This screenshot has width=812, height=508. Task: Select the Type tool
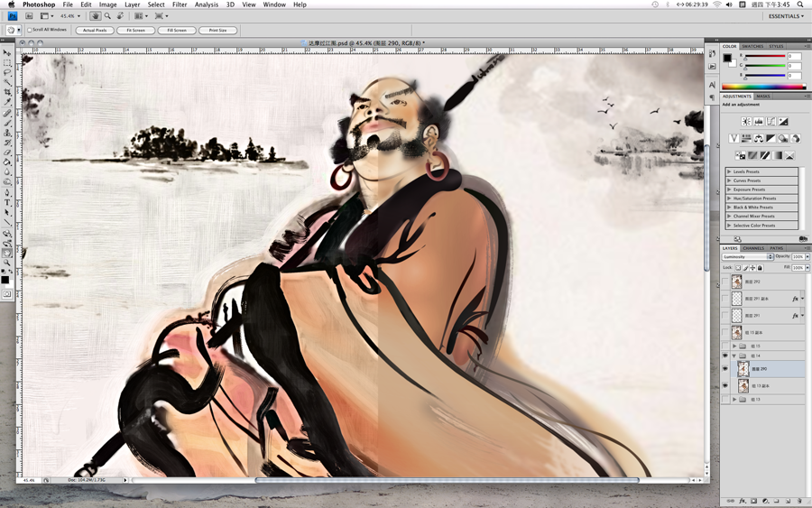point(6,202)
